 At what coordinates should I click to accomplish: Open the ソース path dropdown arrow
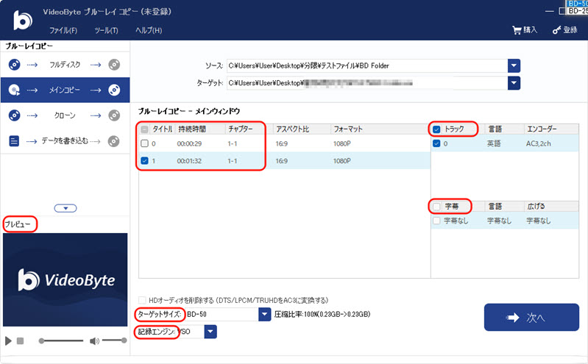514,65
